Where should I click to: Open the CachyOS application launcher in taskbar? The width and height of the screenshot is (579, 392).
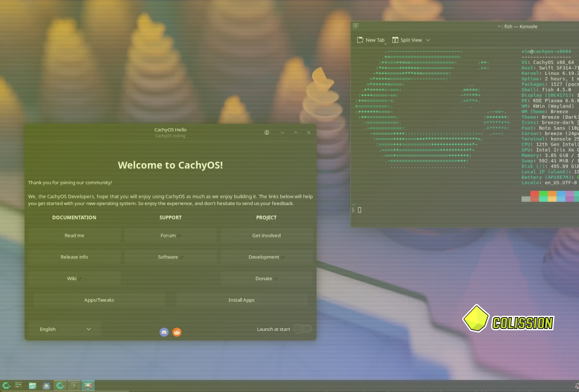tap(6, 385)
